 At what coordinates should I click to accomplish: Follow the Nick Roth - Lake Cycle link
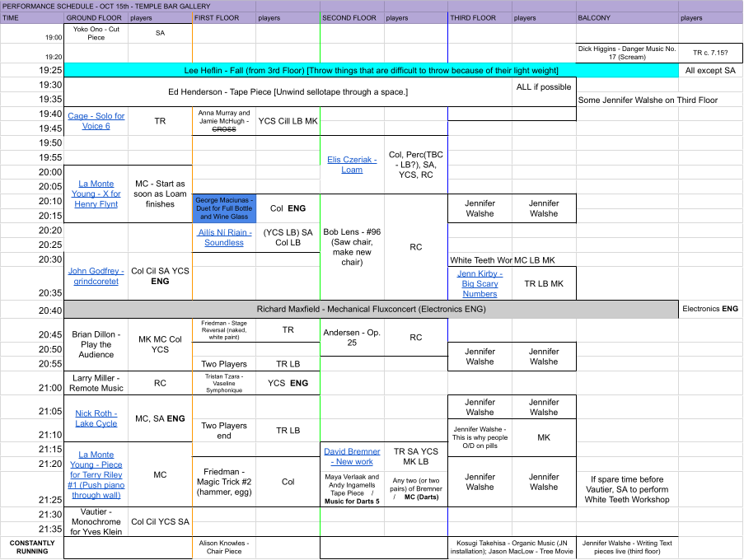coord(96,418)
